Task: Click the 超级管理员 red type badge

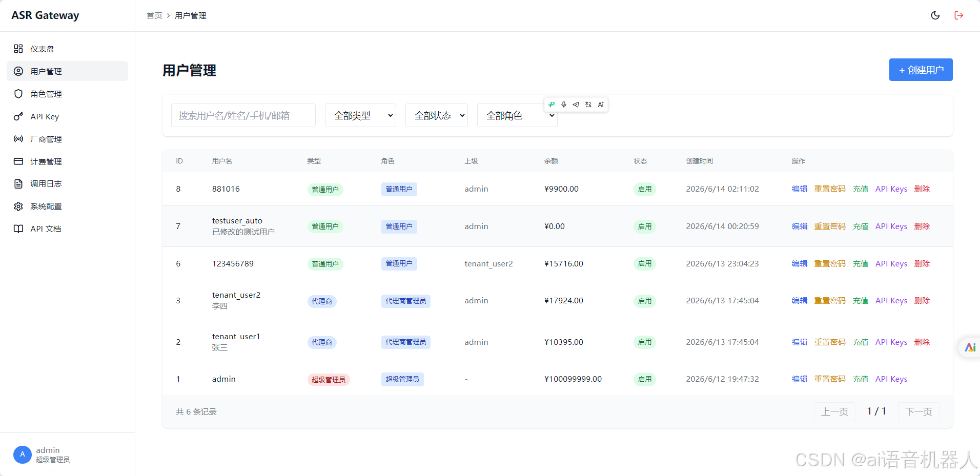Action: [329, 380]
